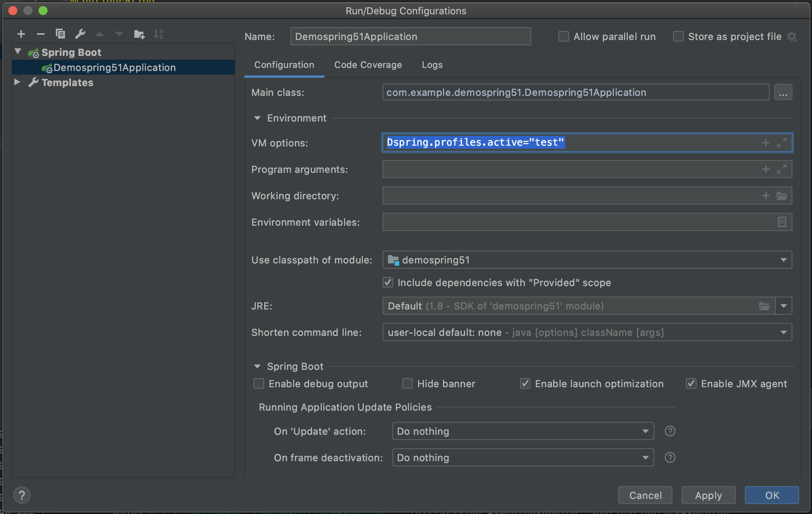
Task: Confirm with the OK button
Action: click(x=772, y=495)
